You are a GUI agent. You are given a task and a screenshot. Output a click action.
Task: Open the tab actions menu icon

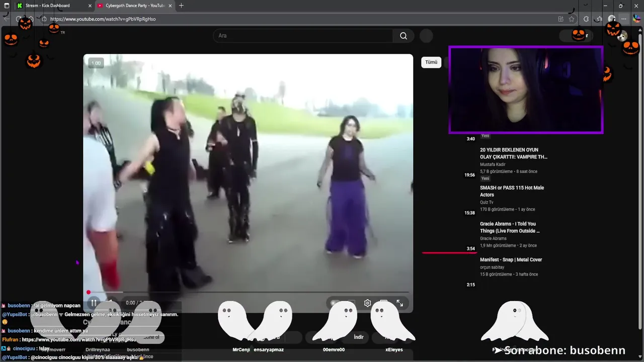[x=7, y=6]
